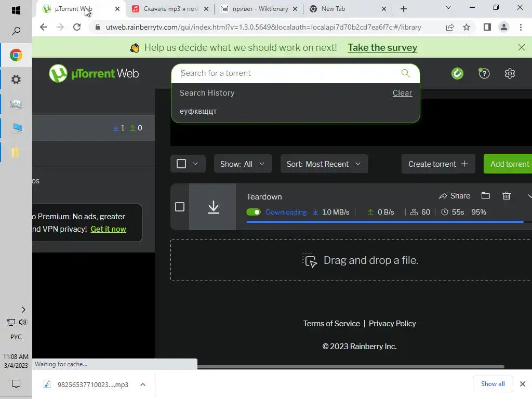Open the Privacy Policy link
Image resolution: width=532 pixels, height=399 pixels.
click(x=392, y=323)
